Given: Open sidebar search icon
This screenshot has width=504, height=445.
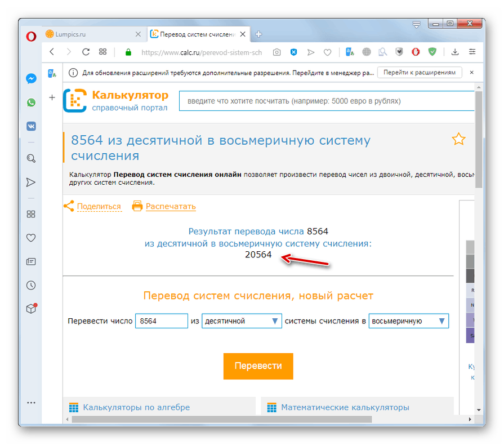Looking at the screenshot, I should [31, 158].
